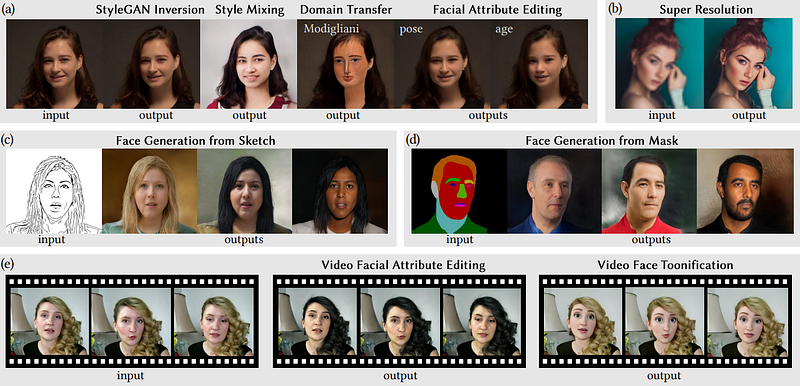This screenshot has height=386, width=800.
Task: Click the "outputs" caption in the mask panel
Action: point(651,239)
